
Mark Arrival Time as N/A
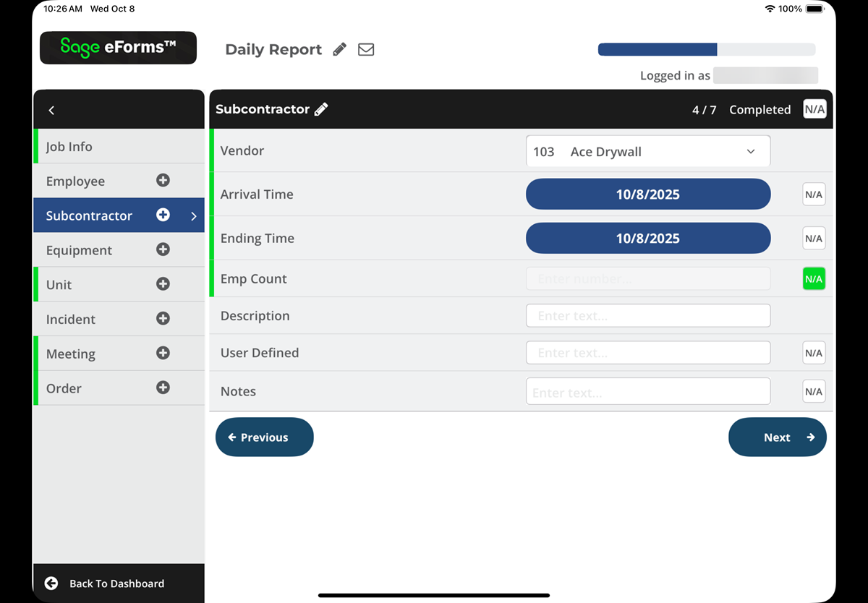(x=813, y=194)
